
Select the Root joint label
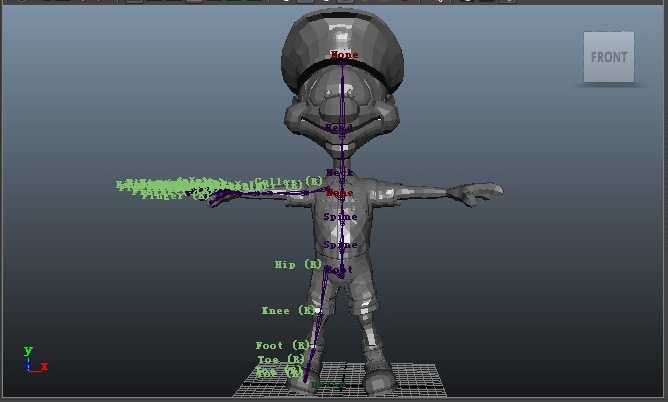(339, 270)
